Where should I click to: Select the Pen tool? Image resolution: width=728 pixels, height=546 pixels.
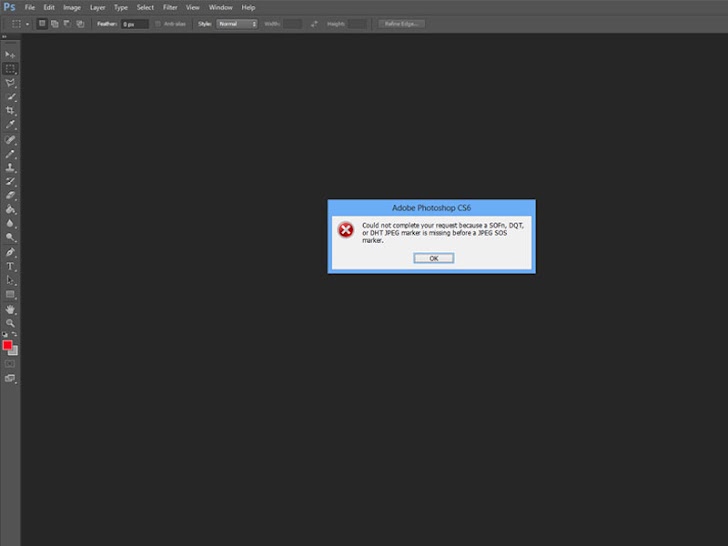tap(10, 252)
